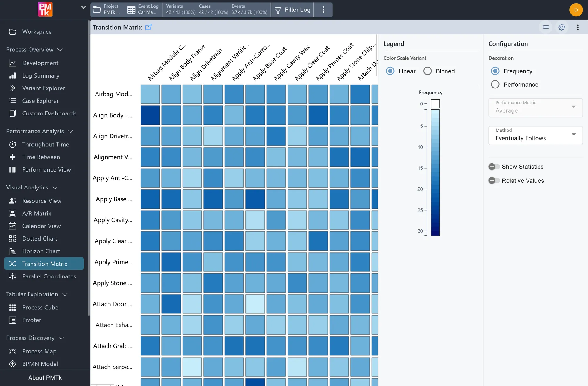Screen dimensions: 588x386
Task: Collapse the Performance Analysis section
Action: (40, 131)
